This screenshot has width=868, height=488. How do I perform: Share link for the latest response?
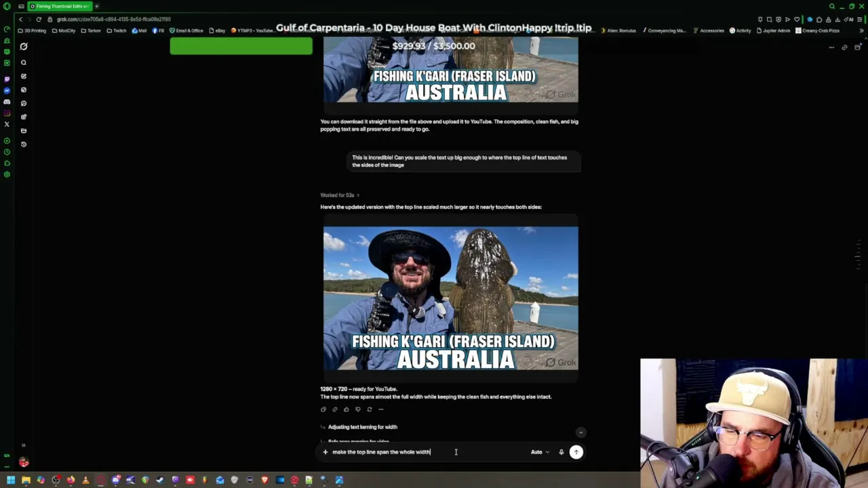334,409
